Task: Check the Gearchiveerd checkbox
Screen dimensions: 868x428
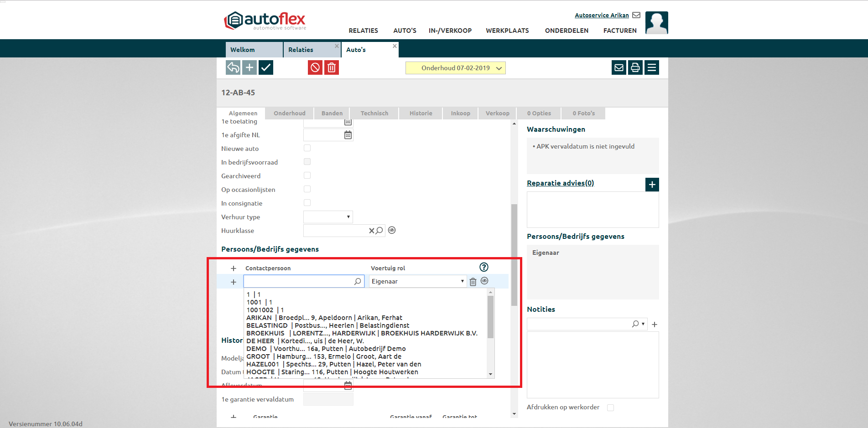Action: pyautogui.click(x=307, y=175)
